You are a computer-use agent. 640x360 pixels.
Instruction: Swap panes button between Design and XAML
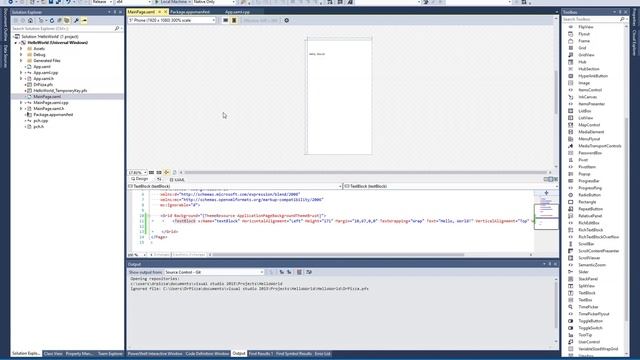click(x=159, y=180)
